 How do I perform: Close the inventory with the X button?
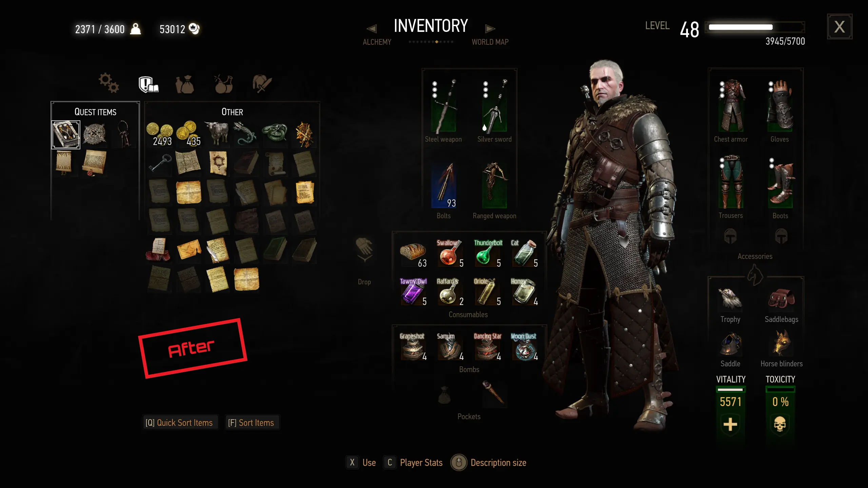[x=840, y=27]
